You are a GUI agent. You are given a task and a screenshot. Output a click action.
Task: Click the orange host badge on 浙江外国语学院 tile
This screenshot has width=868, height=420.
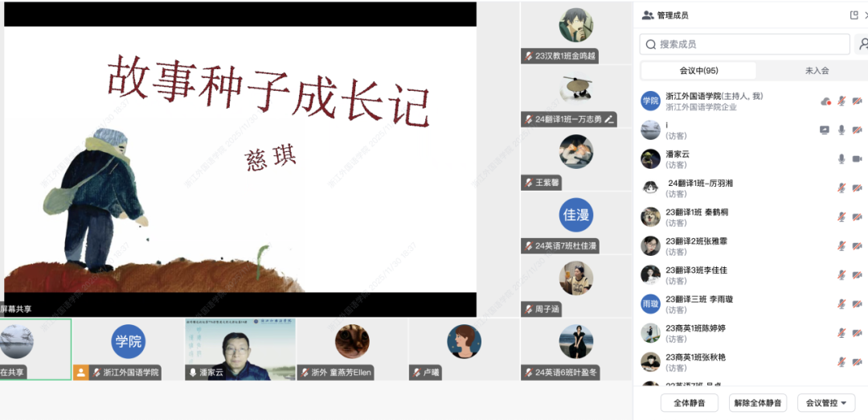[x=81, y=373]
